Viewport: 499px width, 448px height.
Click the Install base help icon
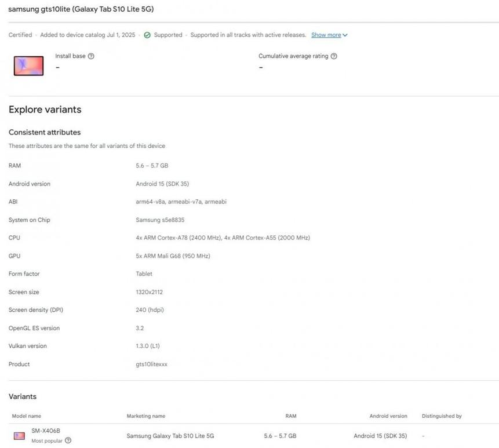click(x=91, y=56)
